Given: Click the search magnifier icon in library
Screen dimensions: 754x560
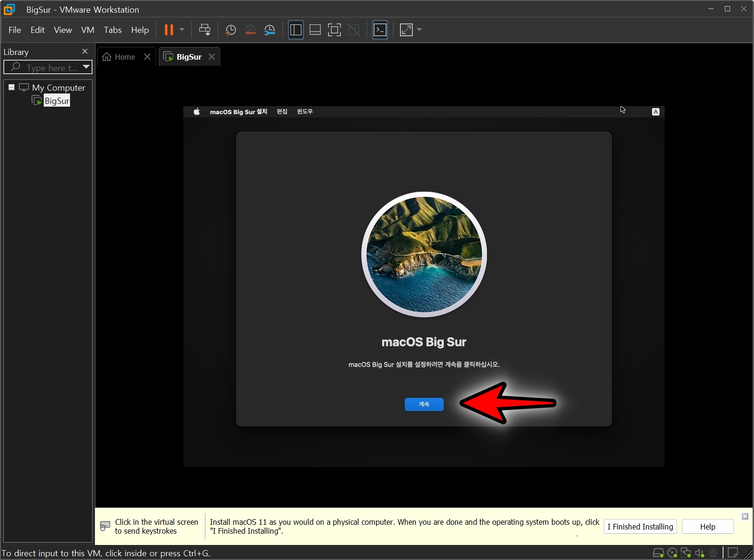Looking at the screenshot, I should tap(16, 67).
